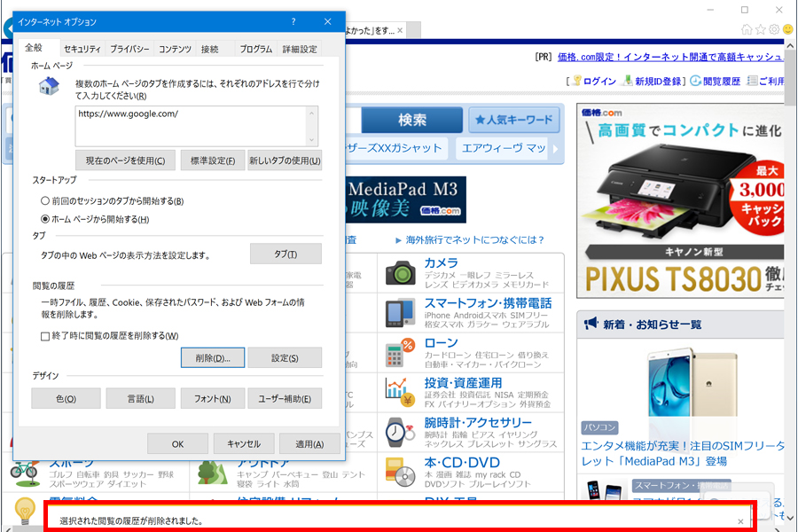The height and width of the screenshot is (532, 798).
Task: Switch to the 接続 tab
Action: click(209, 49)
